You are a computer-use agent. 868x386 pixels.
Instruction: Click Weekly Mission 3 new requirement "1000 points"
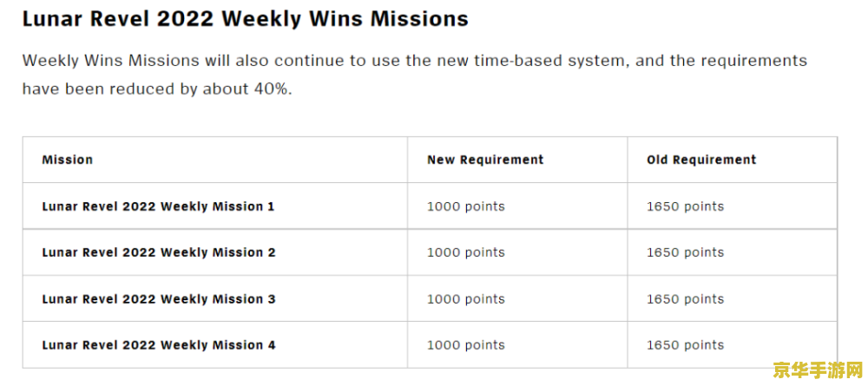point(466,299)
